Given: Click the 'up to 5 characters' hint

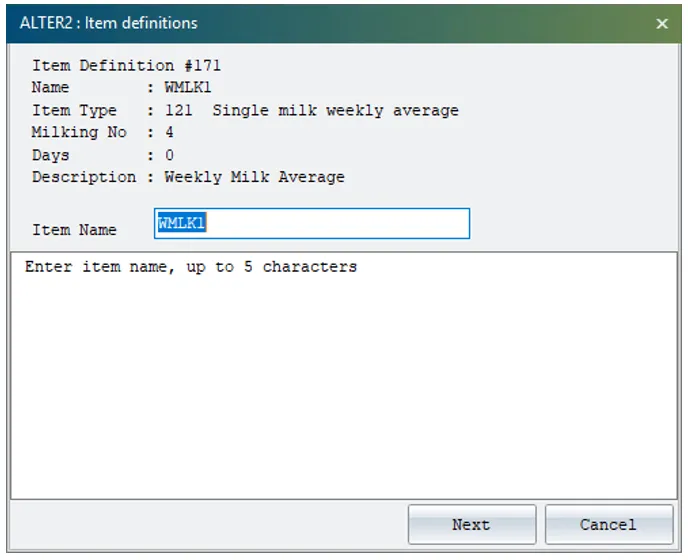Looking at the screenshot, I should (272, 267).
